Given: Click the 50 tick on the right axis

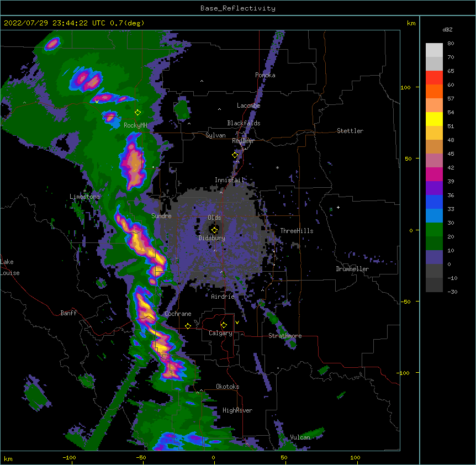Looking at the screenshot, I should [408, 158].
